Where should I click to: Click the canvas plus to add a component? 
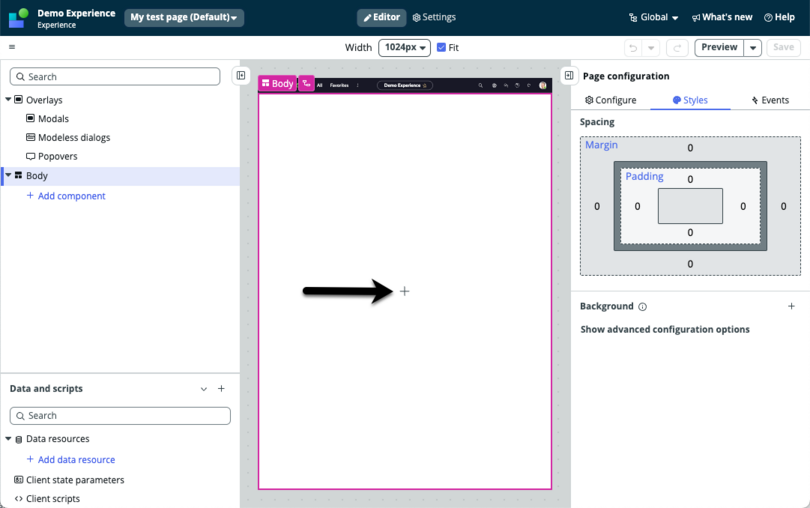click(404, 291)
